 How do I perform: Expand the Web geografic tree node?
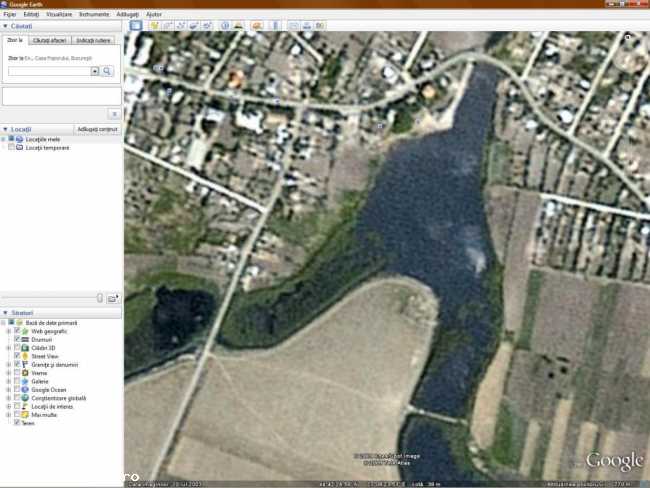pos(8,331)
